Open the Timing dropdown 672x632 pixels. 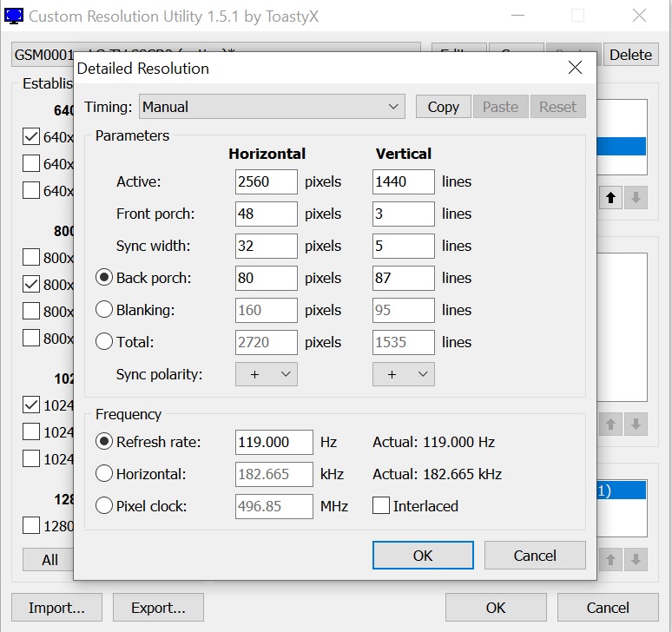(272, 107)
